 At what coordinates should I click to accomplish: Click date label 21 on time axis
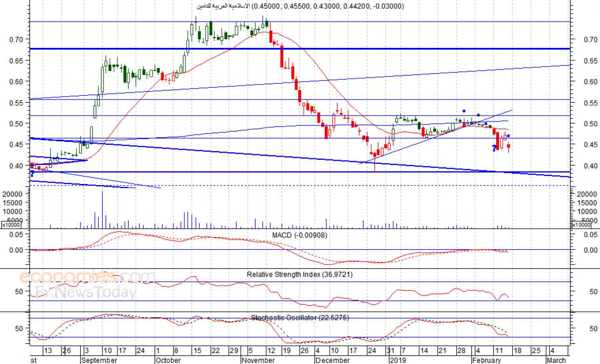coord(442,351)
